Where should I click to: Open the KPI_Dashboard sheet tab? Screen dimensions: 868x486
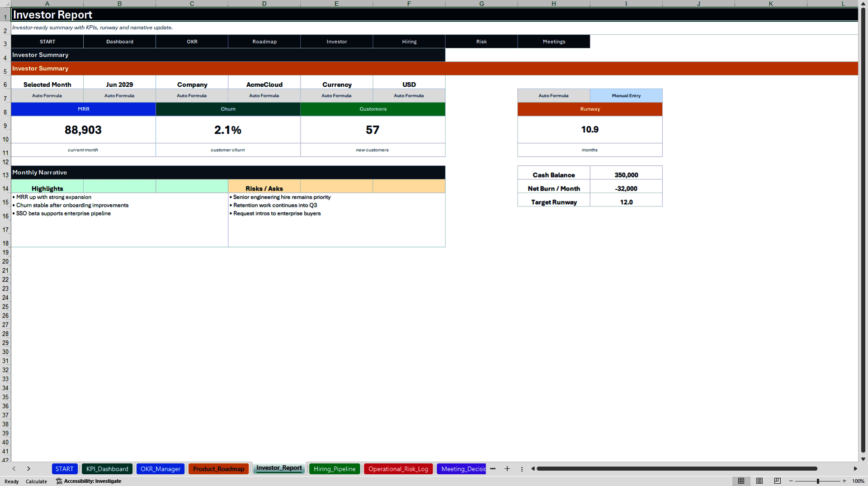[107, 469]
